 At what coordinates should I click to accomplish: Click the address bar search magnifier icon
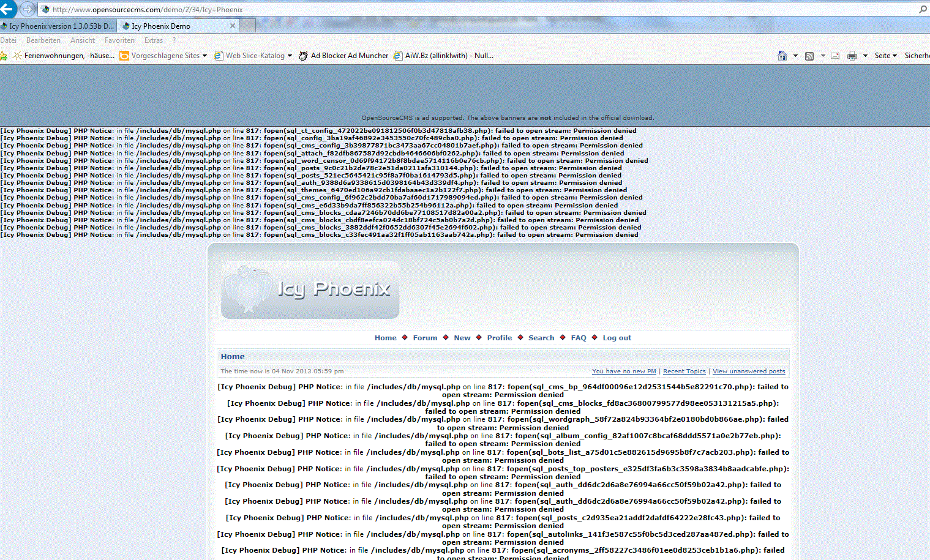(923, 9)
